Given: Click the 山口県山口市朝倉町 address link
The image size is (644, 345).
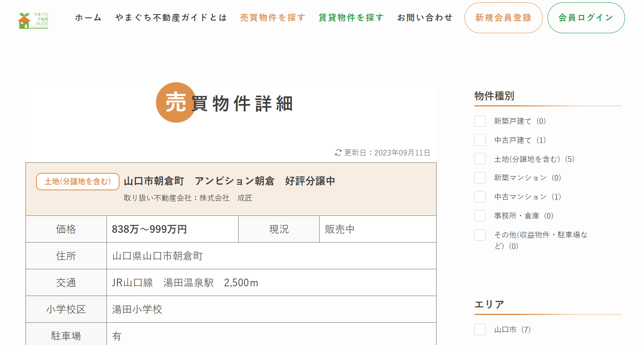Looking at the screenshot, I should click(x=158, y=256).
